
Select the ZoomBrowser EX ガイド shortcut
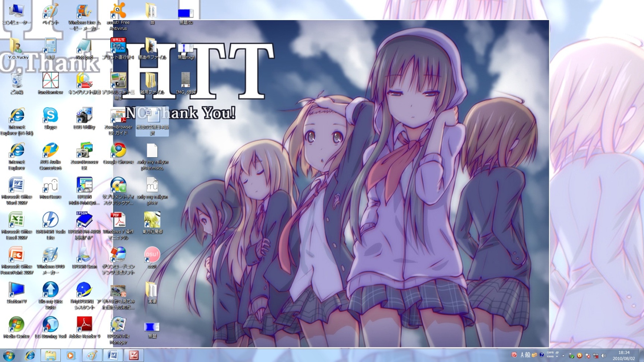(x=118, y=122)
